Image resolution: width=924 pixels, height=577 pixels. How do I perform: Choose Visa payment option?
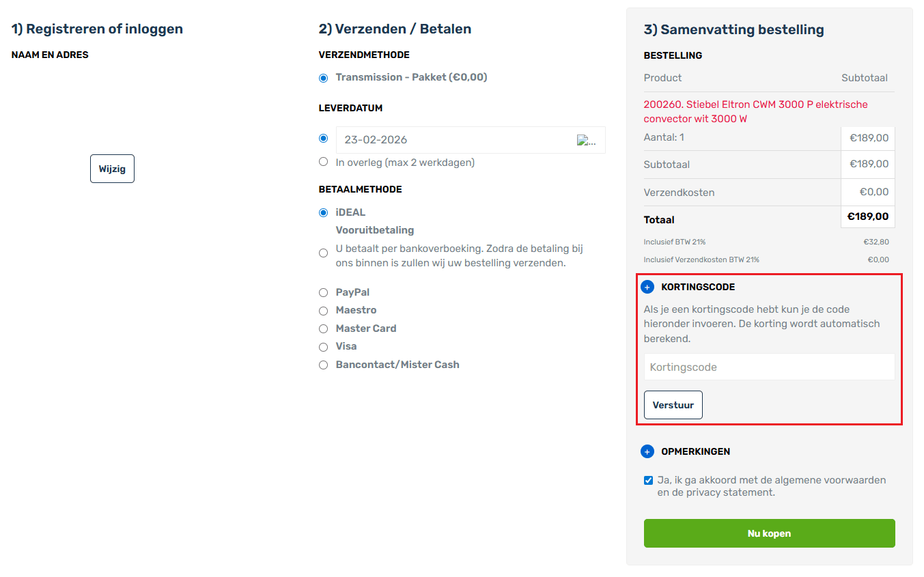coord(323,347)
